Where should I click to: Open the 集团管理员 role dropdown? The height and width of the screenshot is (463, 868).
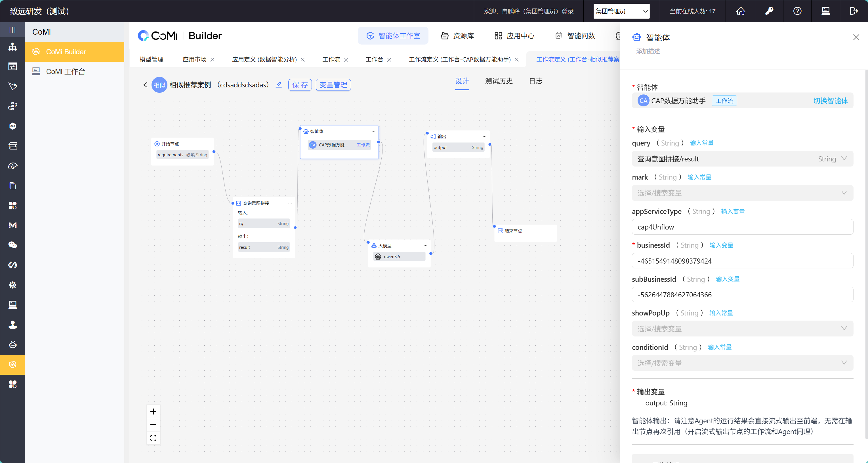tap(621, 11)
